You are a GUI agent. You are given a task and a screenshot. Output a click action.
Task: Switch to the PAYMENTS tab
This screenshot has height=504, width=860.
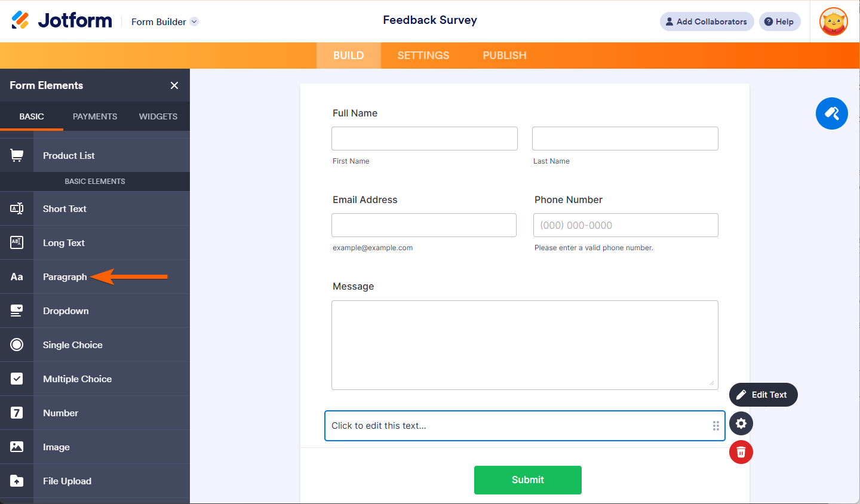pyautogui.click(x=94, y=116)
